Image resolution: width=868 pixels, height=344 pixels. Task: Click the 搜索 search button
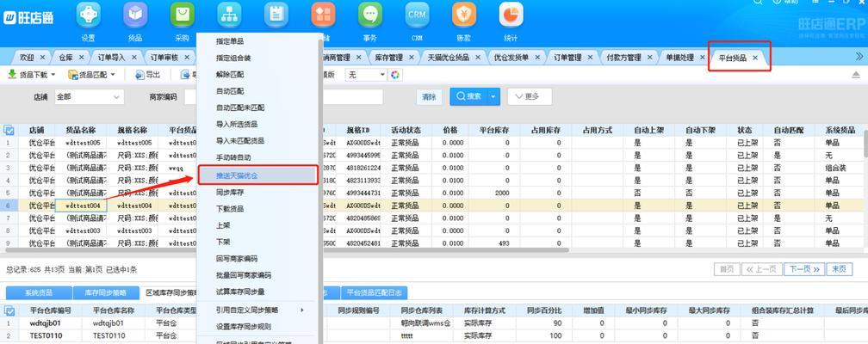coord(468,96)
